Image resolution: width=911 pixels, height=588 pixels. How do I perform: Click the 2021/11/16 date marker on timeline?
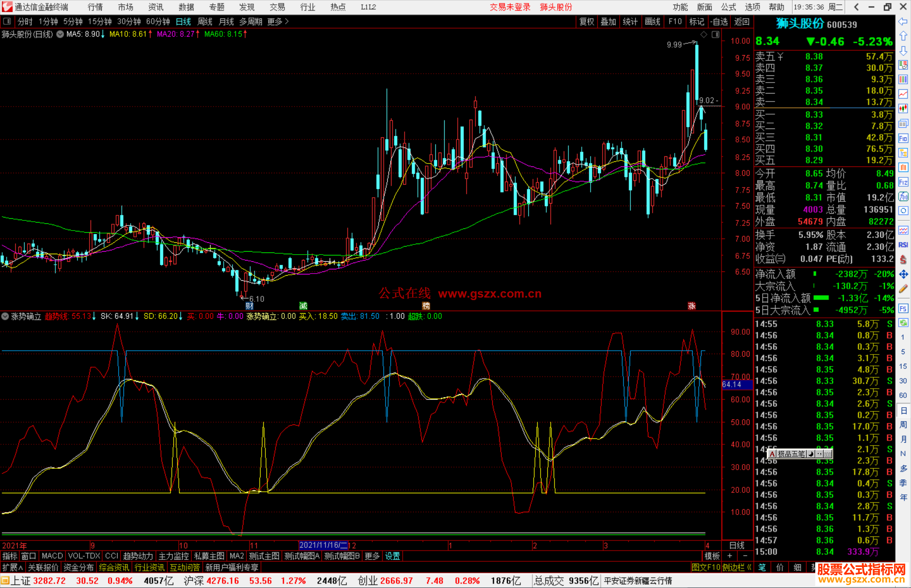[x=323, y=545]
